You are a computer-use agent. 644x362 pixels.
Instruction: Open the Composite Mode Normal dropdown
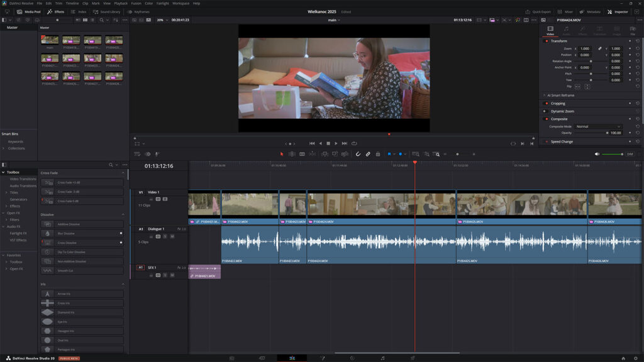click(x=598, y=126)
